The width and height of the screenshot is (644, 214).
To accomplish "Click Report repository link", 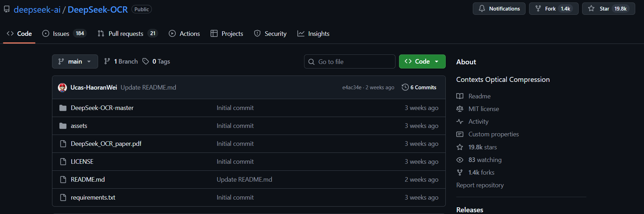I will pyautogui.click(x=480, y=185).
